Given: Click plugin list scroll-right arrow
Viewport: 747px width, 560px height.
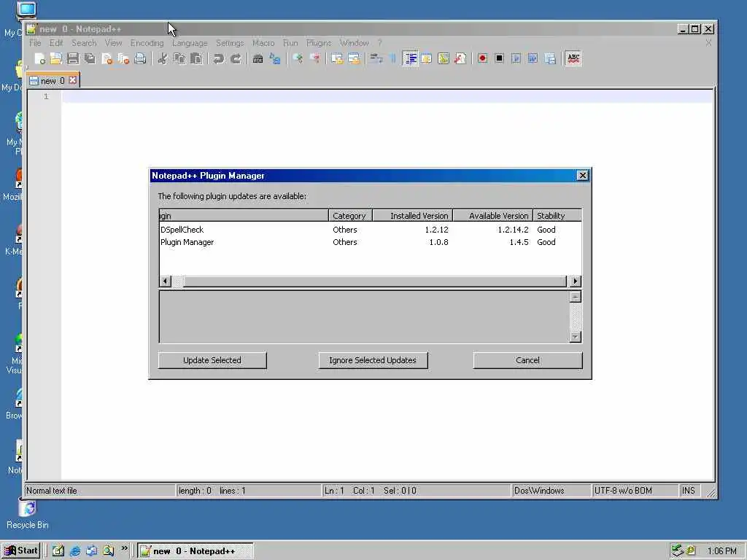Looking at the screenshot, I should pos(575,281).
